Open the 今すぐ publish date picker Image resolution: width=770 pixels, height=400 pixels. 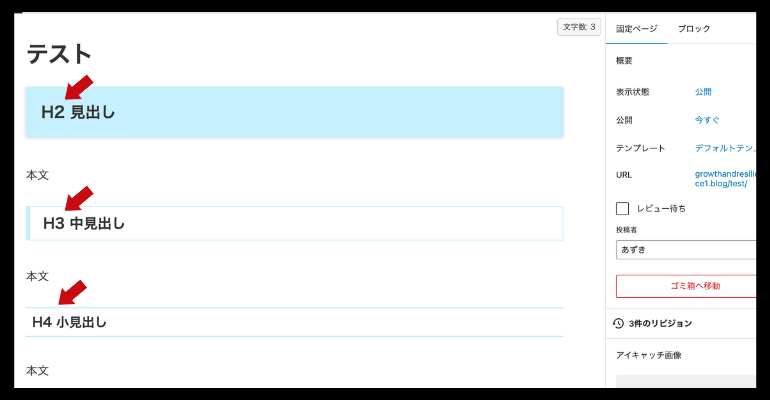707,120
